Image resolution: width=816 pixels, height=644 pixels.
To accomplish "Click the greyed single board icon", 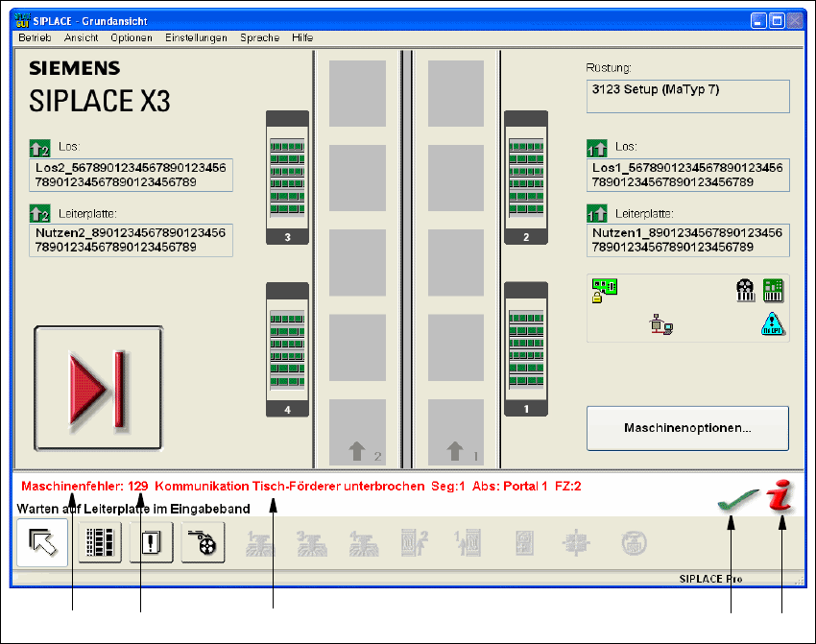I will point(524,543).
